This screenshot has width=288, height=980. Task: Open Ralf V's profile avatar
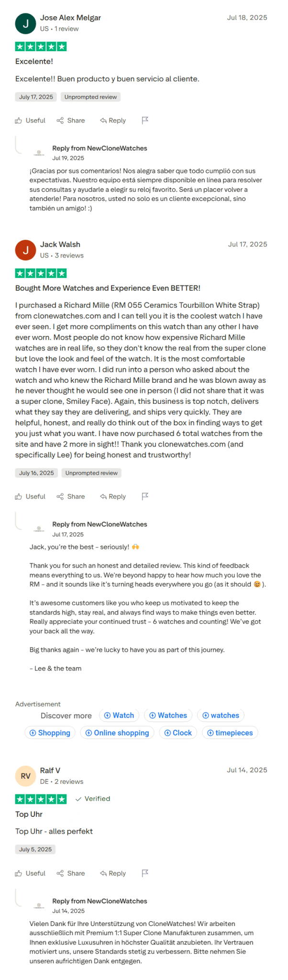click(25, 776)
